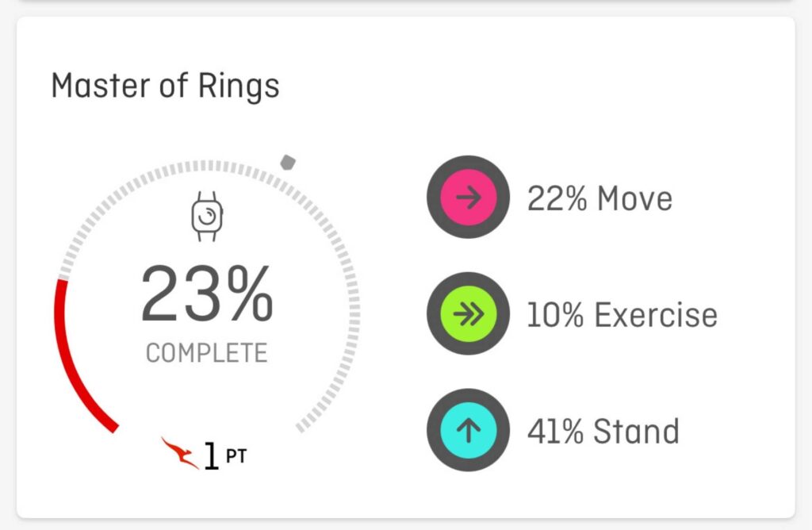Click the dark outer ring of Move icon
Screen dimensions: 812x530
click(x=433, y=197)
